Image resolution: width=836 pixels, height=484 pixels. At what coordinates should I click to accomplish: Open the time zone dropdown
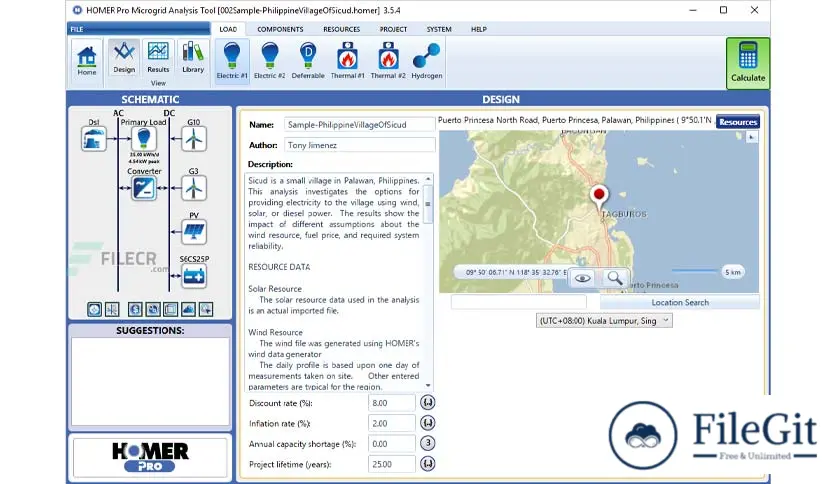click(604, 320)
